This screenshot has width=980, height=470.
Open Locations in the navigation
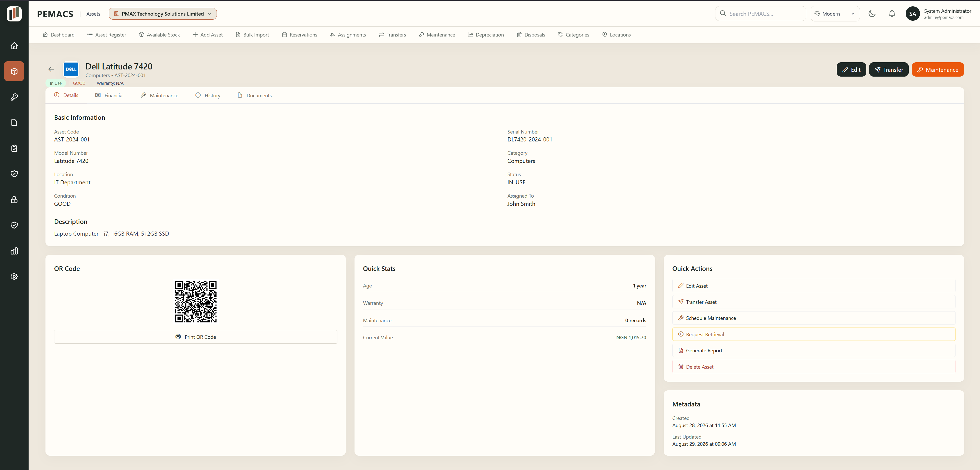click(x=616, y=35)
